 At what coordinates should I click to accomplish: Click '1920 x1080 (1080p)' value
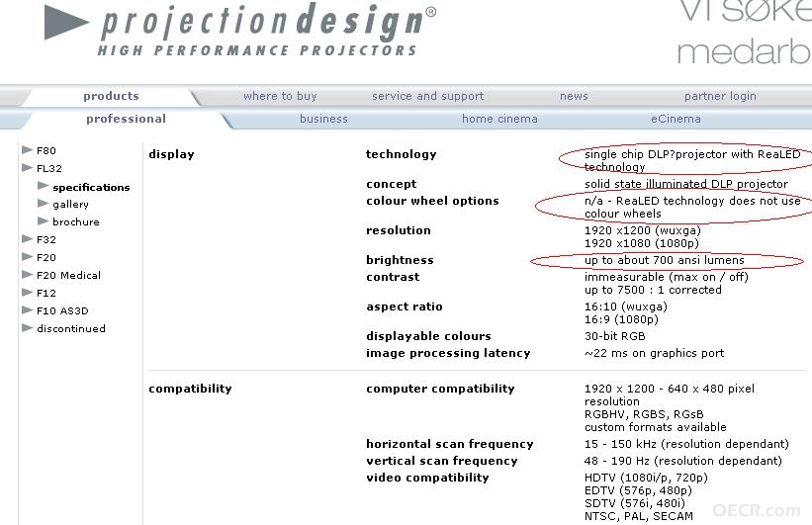click(641, 243)
